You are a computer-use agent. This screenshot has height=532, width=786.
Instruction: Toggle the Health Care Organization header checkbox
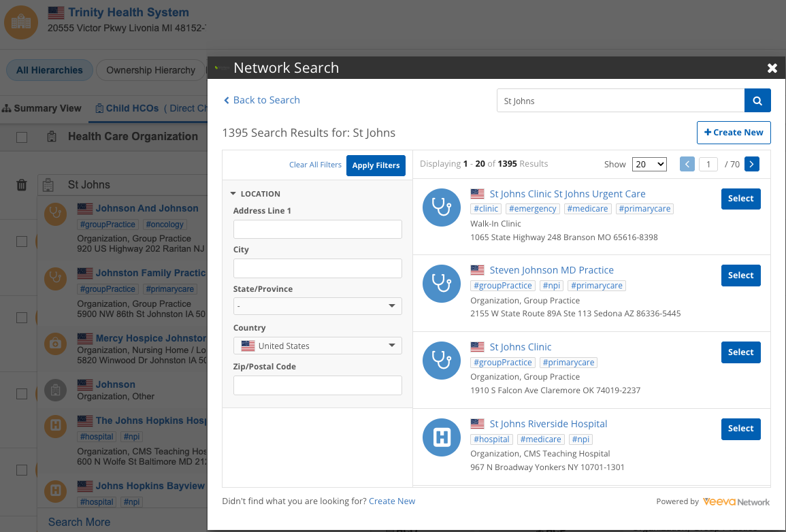(x=22, y=137)
